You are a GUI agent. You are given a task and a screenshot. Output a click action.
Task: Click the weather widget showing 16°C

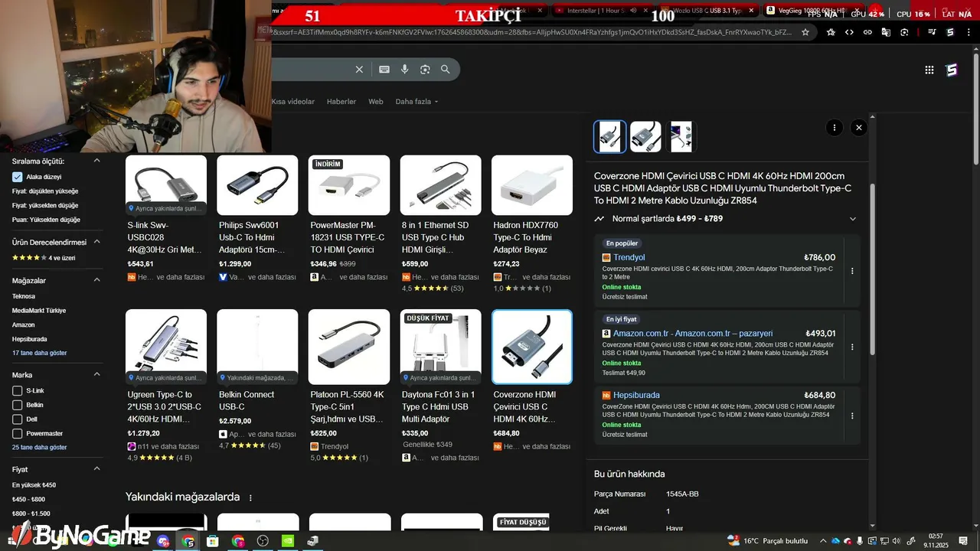pyautogui.click(x=767, y=541)
